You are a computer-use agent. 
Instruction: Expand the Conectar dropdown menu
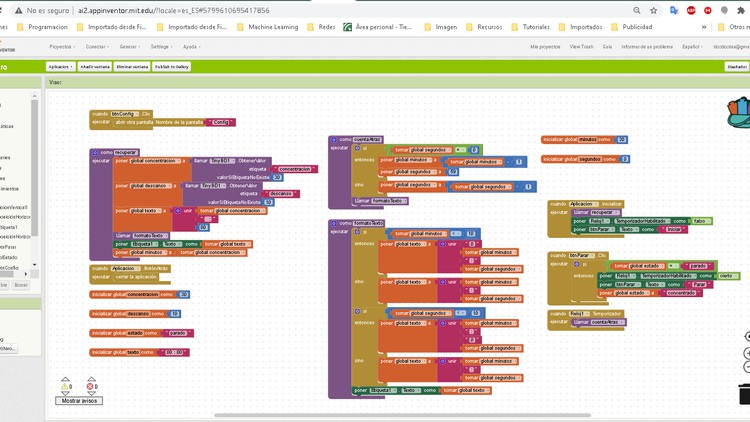point(96,46)
